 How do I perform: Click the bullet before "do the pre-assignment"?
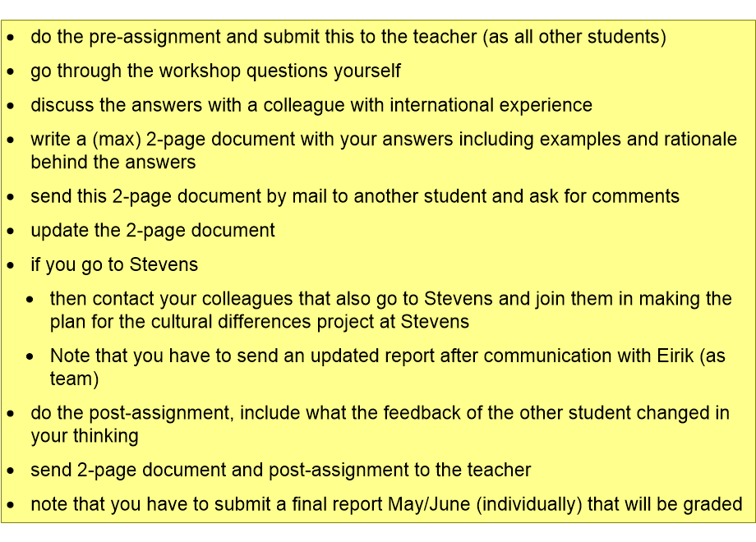(x=11, y=38)
